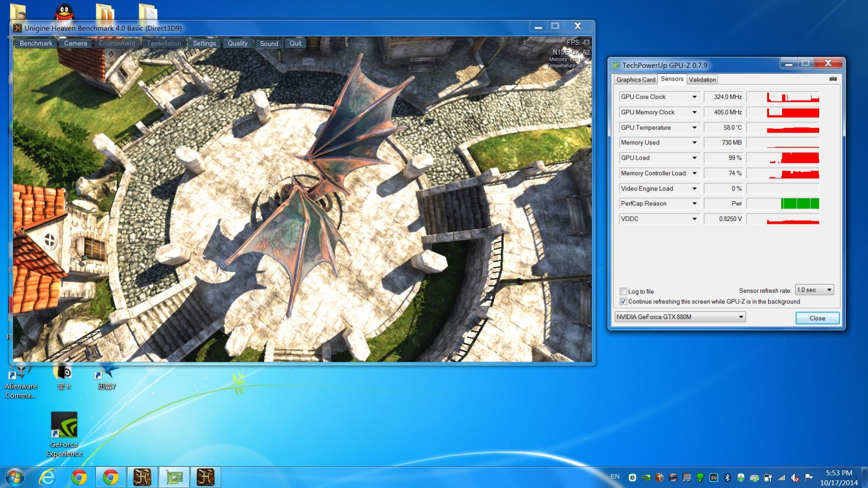The image size is (868, 488).
Task: Click the Action Center flag tray icon
Action: pyautogui.click(x=809, y=477)
